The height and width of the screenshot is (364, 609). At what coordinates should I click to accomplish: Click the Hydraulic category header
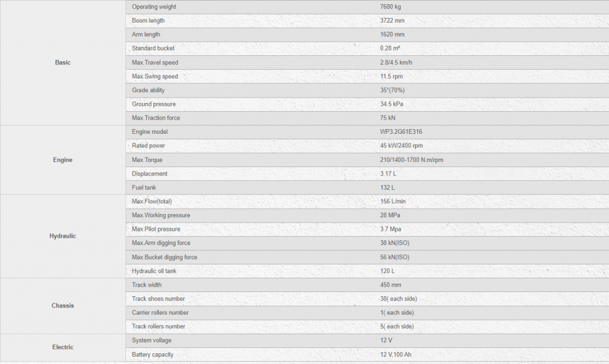(62, 236)
